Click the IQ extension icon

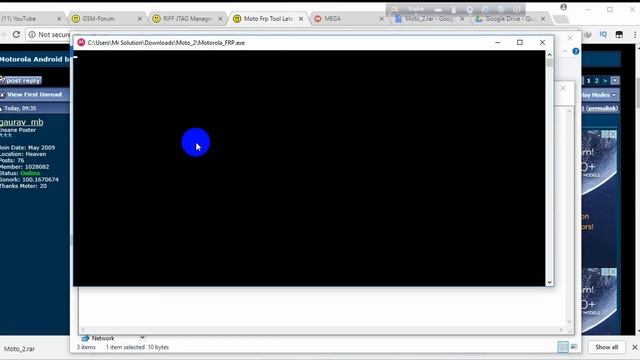click(x=603, y=35)
